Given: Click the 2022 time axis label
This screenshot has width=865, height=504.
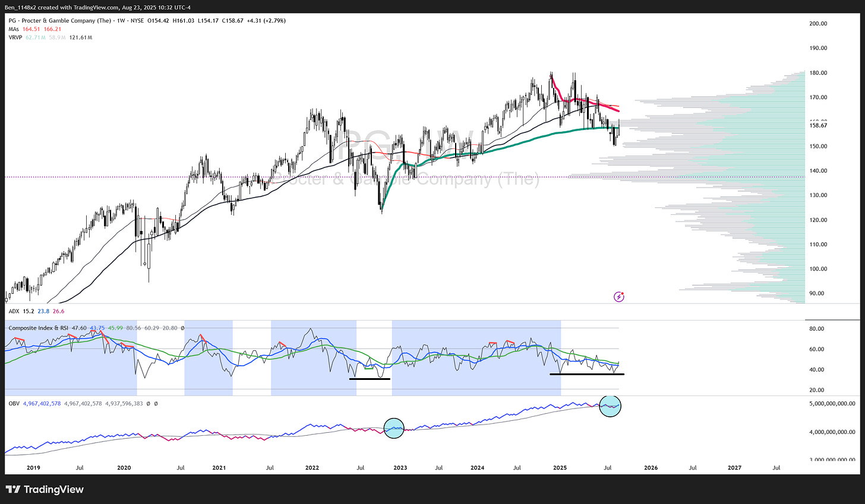Looking at the screenshot, I should click(312, 468).
